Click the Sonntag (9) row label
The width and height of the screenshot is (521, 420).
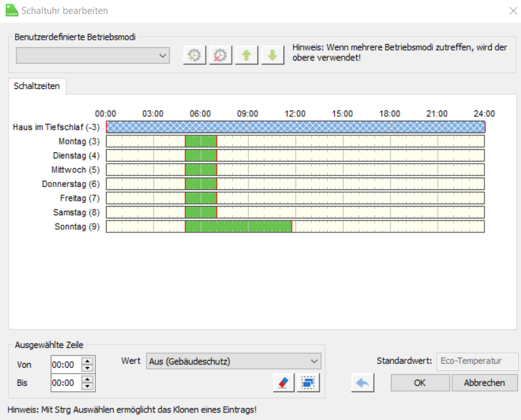tap(77, 227)
